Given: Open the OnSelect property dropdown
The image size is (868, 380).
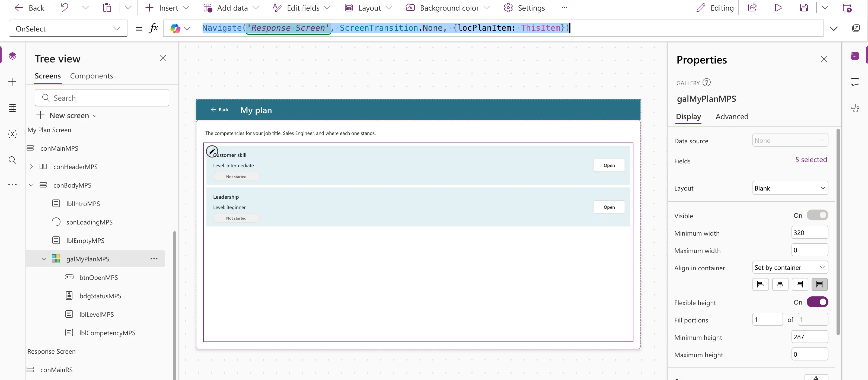Looking at the screenshot, I should tap(68, 28).
